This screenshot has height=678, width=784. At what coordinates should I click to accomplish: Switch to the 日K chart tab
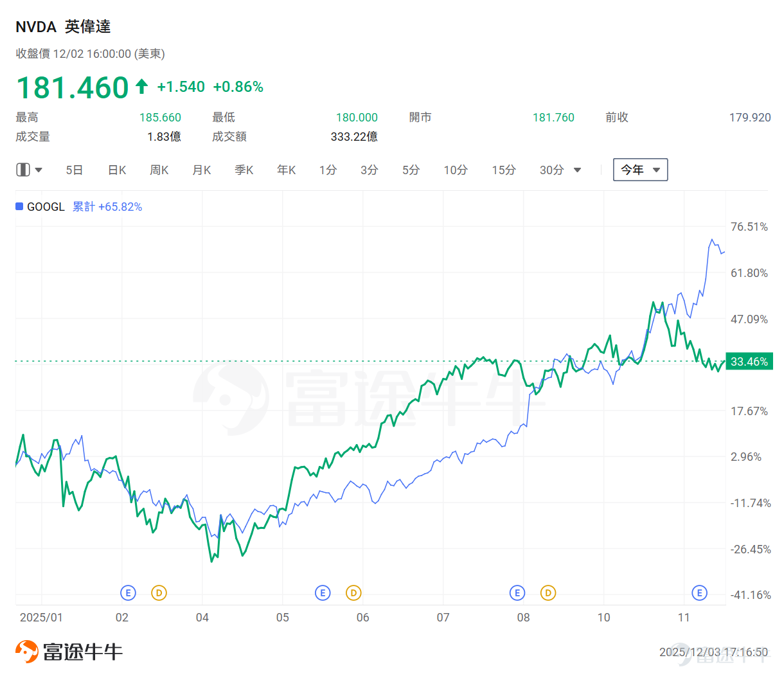(x=117, y=170)
